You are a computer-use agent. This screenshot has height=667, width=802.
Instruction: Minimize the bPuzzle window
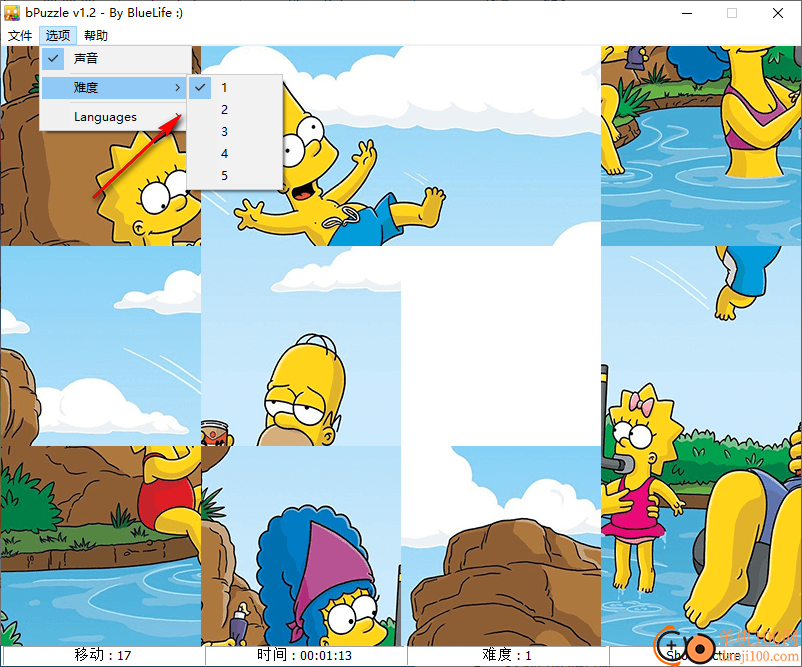[687, 13]
